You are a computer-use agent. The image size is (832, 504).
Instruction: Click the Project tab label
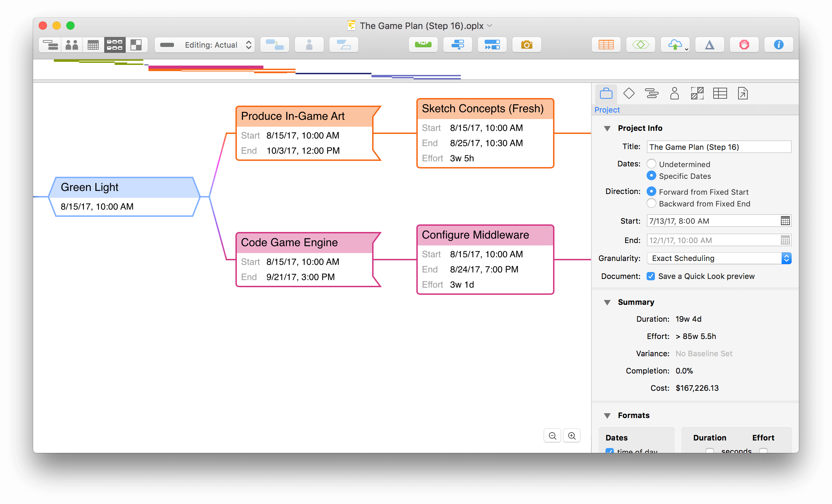click(x=607, y=109)
